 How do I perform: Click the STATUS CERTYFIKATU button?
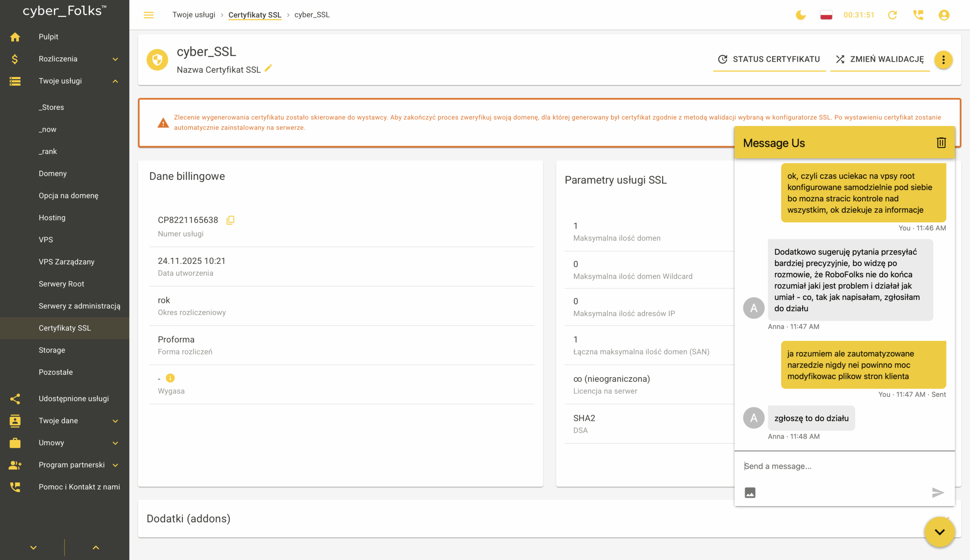coord(769,59)
